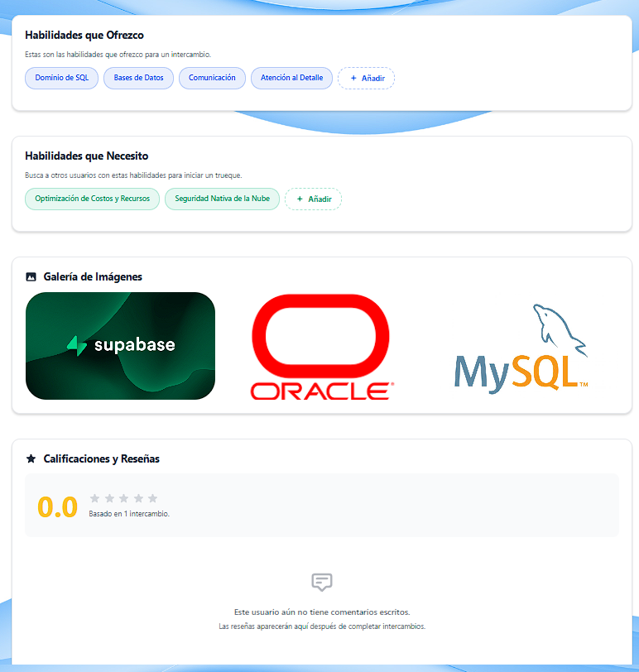This screenshot has height=672, width=639.
Task: Click the first gray rating star
Action: [94, 498]
